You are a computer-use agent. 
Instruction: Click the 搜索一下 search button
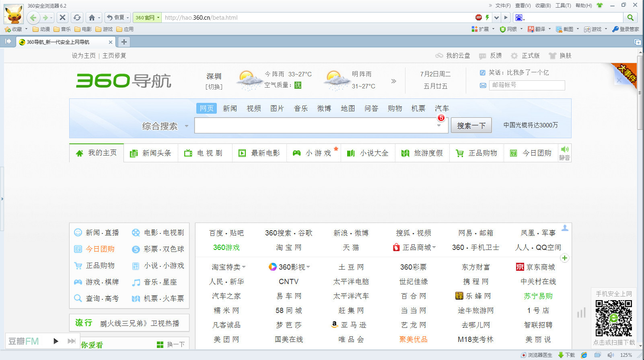click(x=471, y=125)
